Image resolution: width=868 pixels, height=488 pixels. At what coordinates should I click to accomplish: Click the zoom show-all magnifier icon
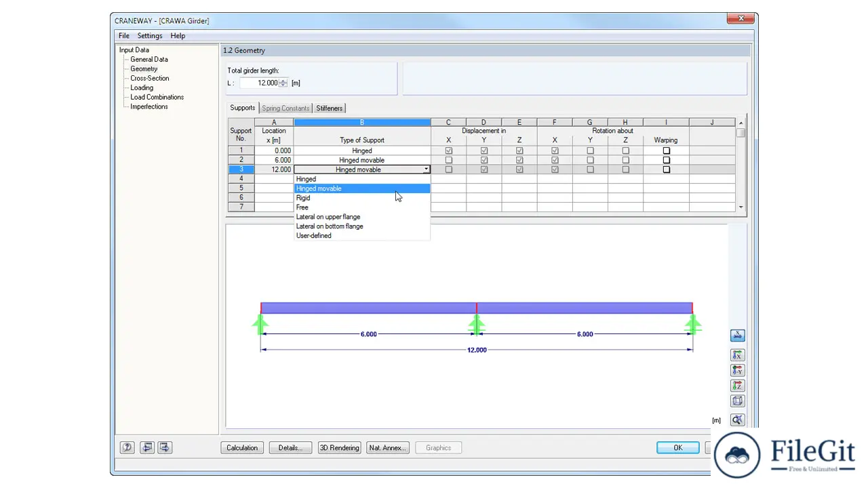[737, 420]
